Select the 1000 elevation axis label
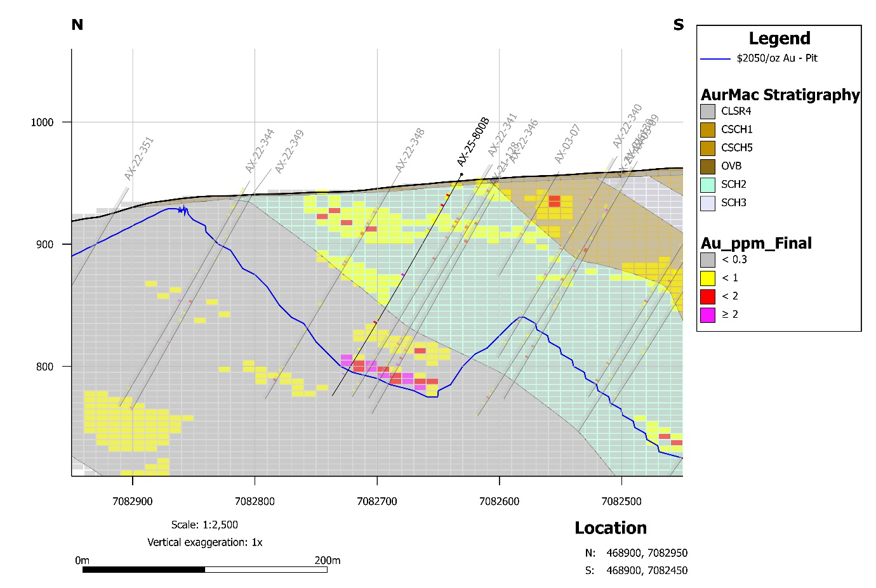Viewport: 876px width, 588px height. (43, 122)
